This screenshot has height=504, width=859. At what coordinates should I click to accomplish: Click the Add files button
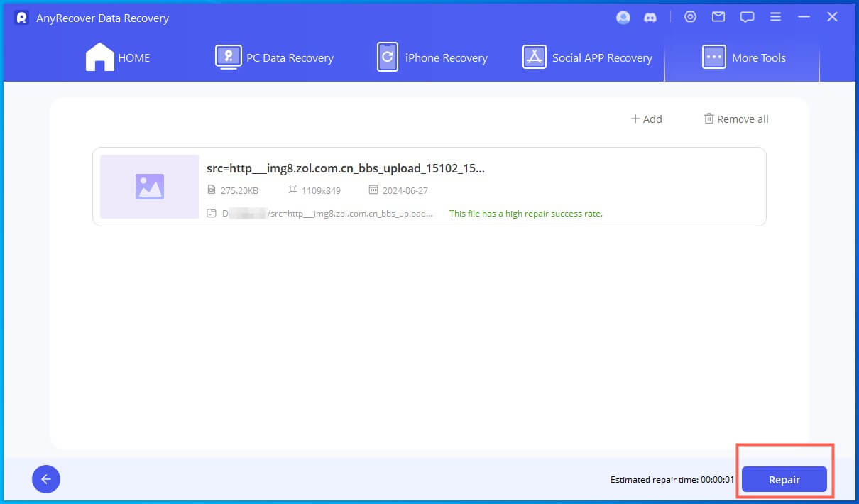(646, 119)
